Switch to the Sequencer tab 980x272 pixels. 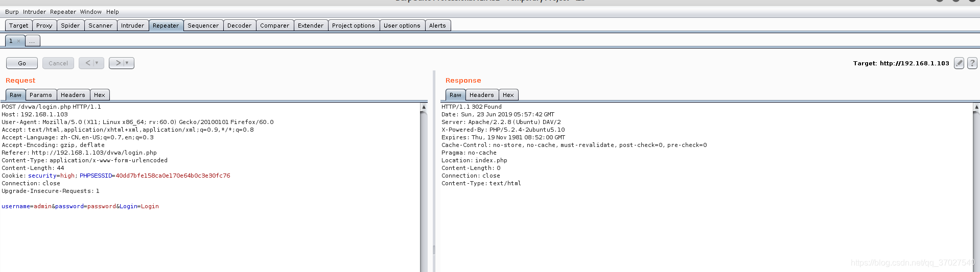(203, 26)
